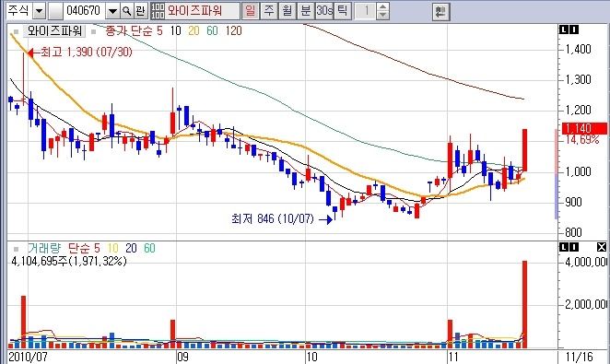This screenshot has width=610, height=364.
Task: Click the 단순 label in the volume legend
Action: coord(80,248)
